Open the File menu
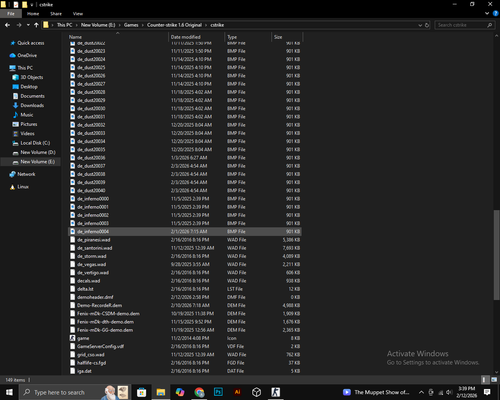Screen dimensions: 500x400 (11, 14)
